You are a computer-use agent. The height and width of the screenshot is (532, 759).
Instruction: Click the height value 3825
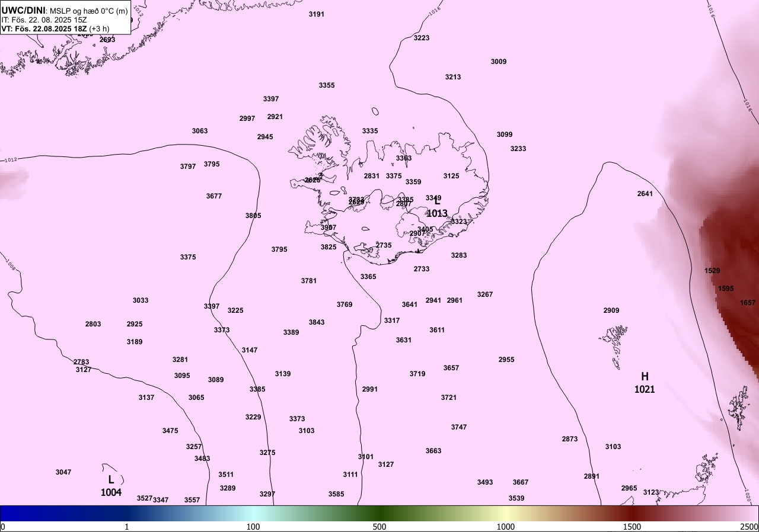pyautogui.click(x=329, y=247)
